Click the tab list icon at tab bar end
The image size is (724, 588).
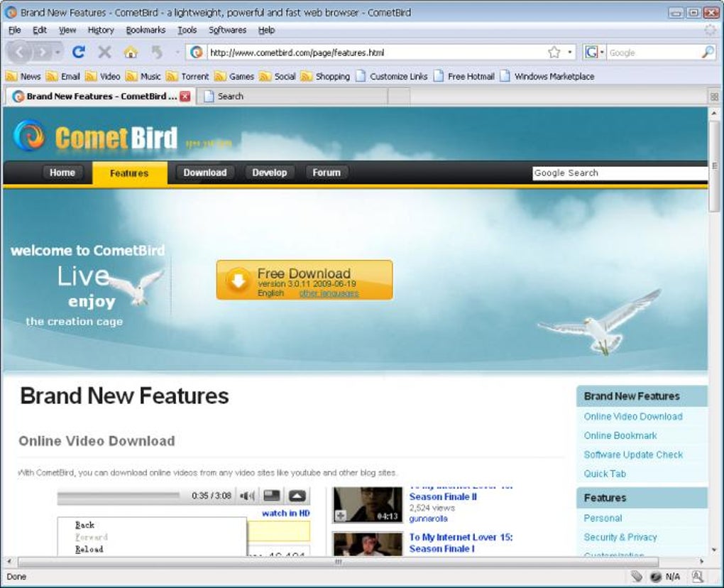pos(714,97)
